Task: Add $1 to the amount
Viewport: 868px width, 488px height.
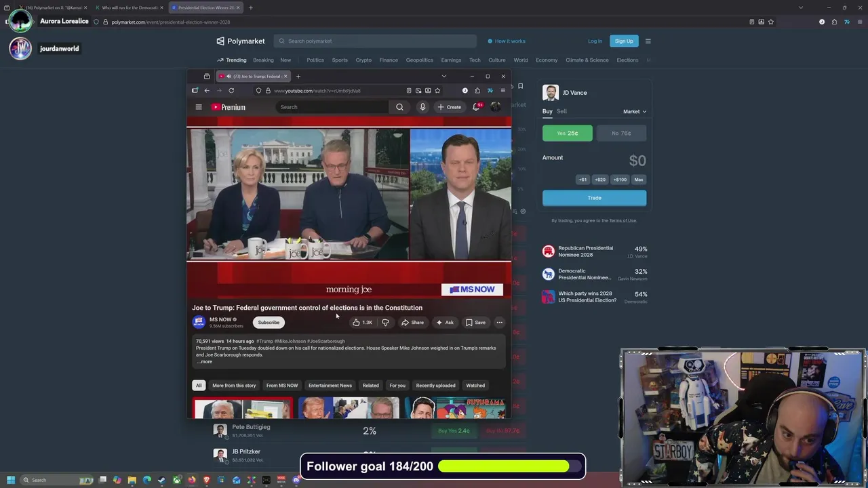Action: tap(583, 180)
